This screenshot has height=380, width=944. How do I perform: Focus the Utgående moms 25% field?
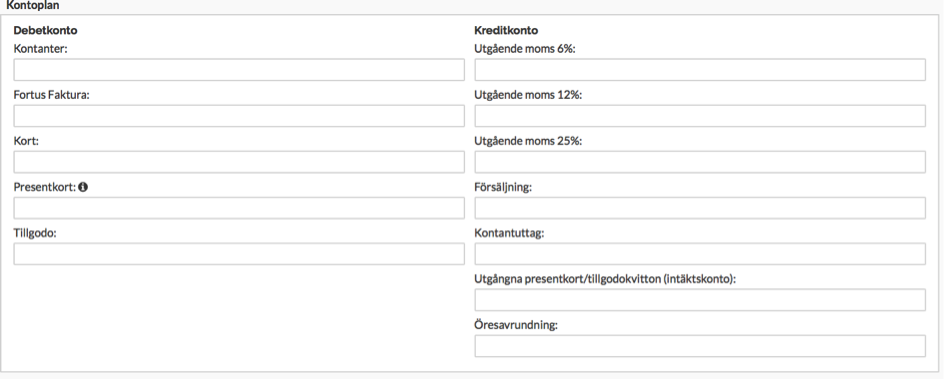pos(700,162)
